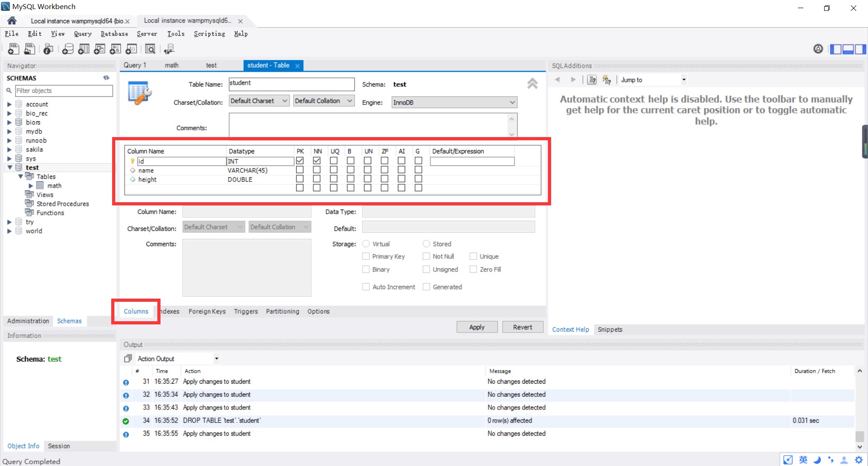Switch to the Foreign Keys tab
Image resolution: width=868 pixels, height=466 pixels.
pyautogui.click(x=207, y=311)
